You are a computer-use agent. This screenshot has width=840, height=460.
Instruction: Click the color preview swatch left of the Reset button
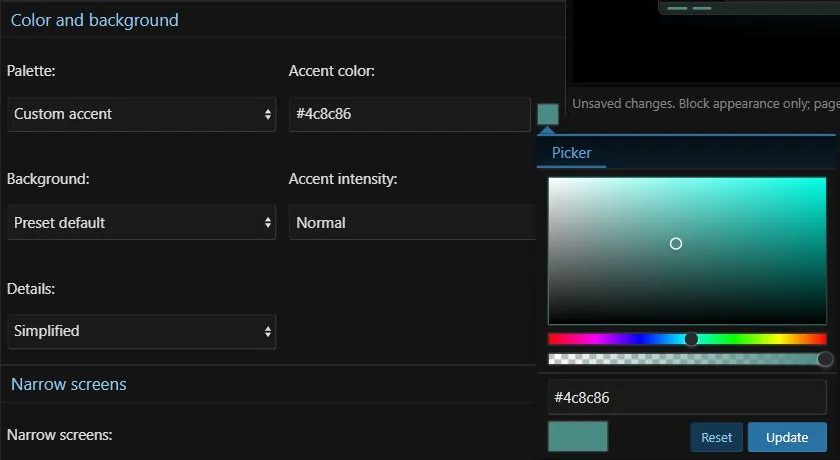click(578, 436)
